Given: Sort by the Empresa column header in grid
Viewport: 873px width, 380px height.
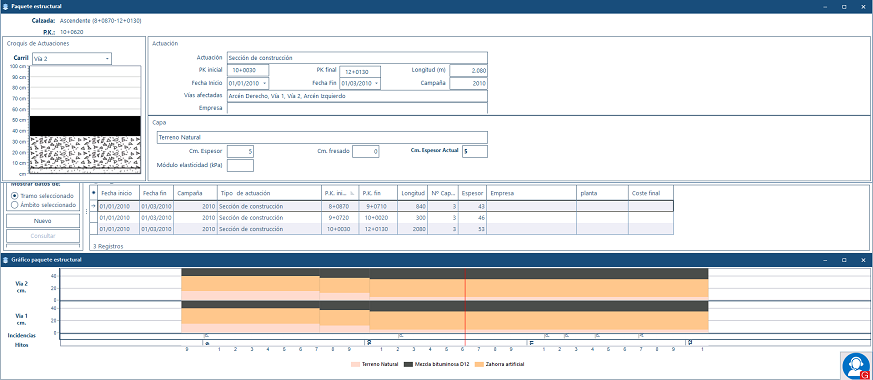Looking at the screenshot, I should click(x=531, y=193).
